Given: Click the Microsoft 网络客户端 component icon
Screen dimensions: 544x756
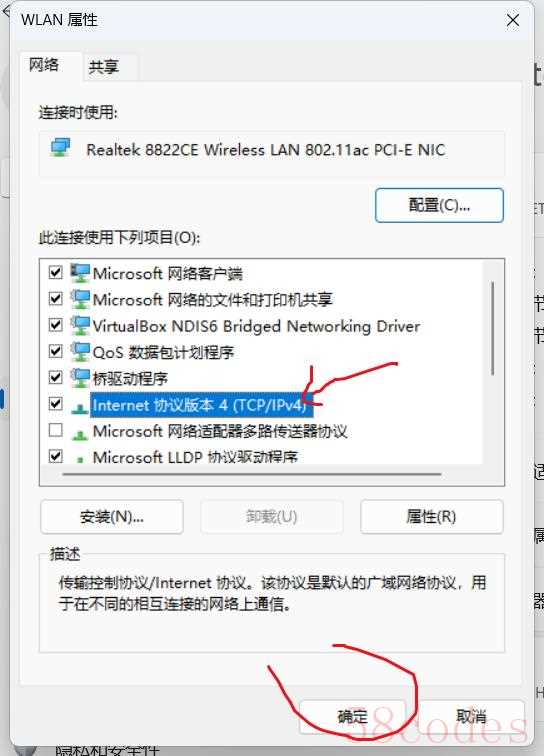Looking at the screenshot, I should (x=80, y=273).
